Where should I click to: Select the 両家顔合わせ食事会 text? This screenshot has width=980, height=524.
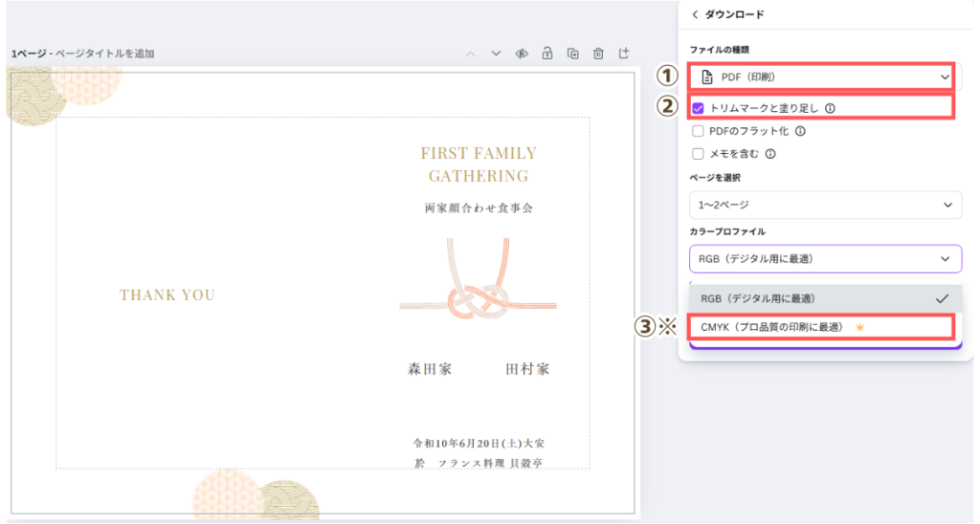coord(479,208)
